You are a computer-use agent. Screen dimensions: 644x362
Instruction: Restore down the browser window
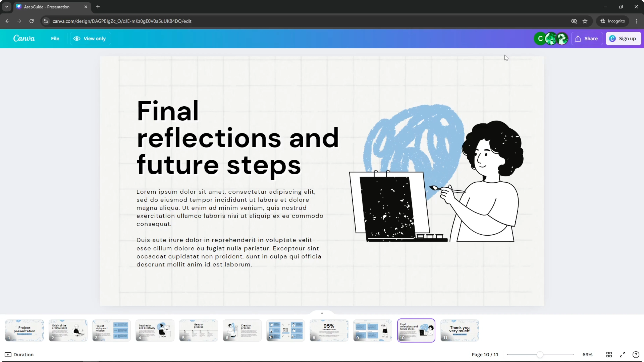tap(621, 7)
